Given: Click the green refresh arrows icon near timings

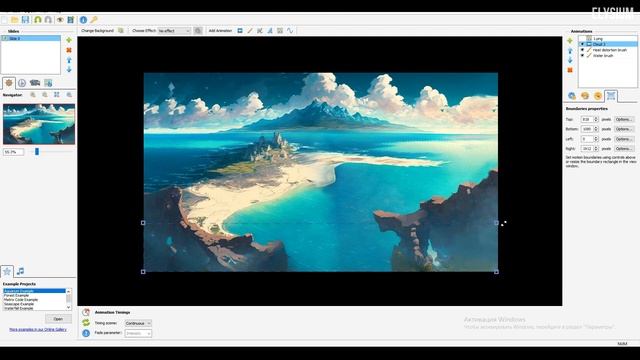Looking at the screenshot, I should tap(86, 323).
